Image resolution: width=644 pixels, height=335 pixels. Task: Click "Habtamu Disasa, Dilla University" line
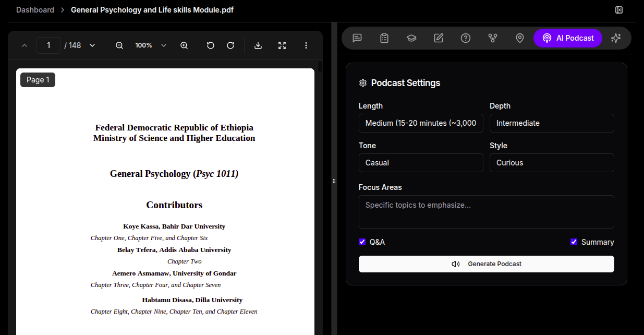(192, 300)
